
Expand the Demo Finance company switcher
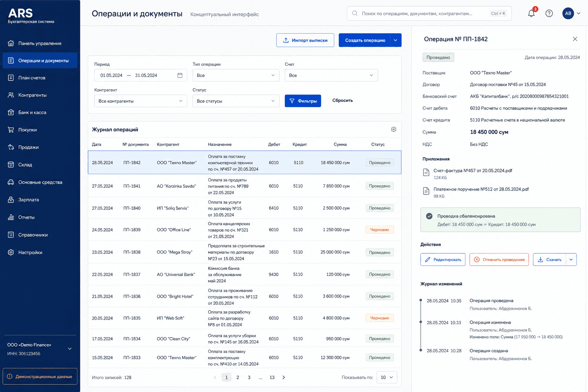[70, 349]
